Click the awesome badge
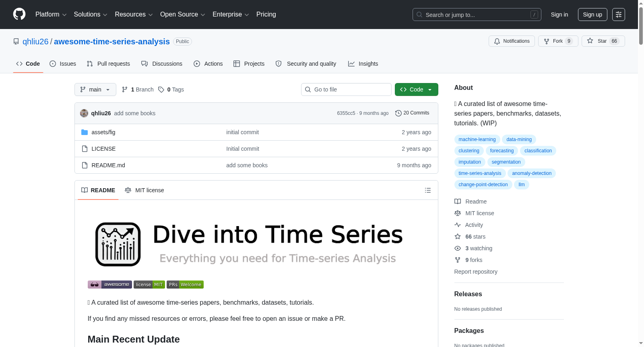Image resolution: width=644 pixels, height=347 pixels. tap(110, 285)
